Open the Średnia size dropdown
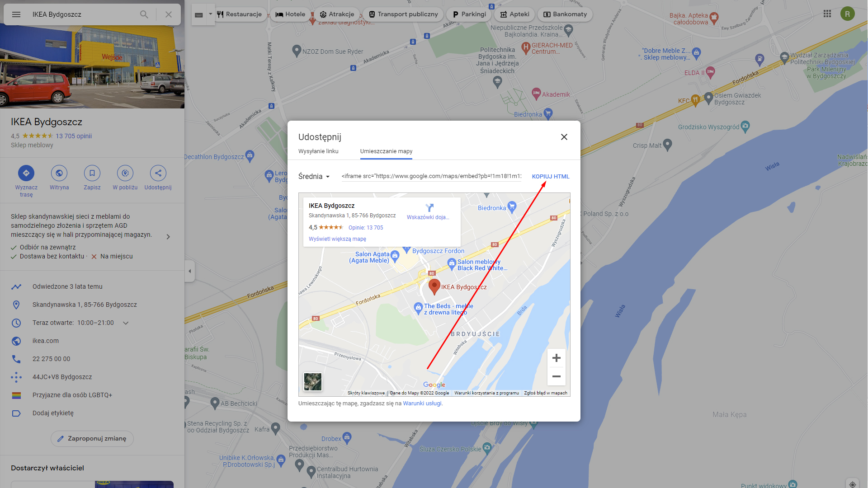This screenshot has height=488, width=868. (x=314, y=177)
